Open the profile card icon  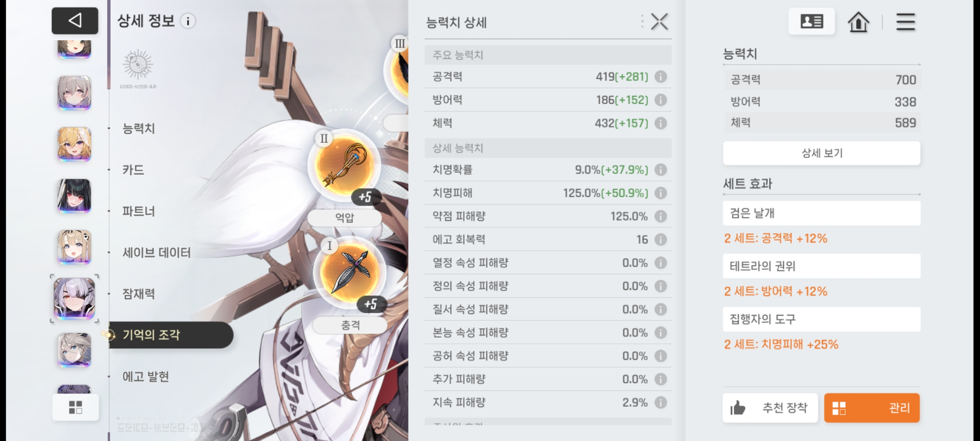(x=811, y=21)
